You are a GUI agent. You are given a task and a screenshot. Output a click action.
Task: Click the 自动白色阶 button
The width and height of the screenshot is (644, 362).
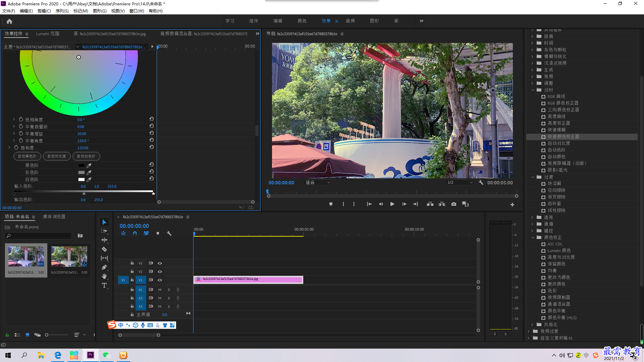click(x=86, y=156)
